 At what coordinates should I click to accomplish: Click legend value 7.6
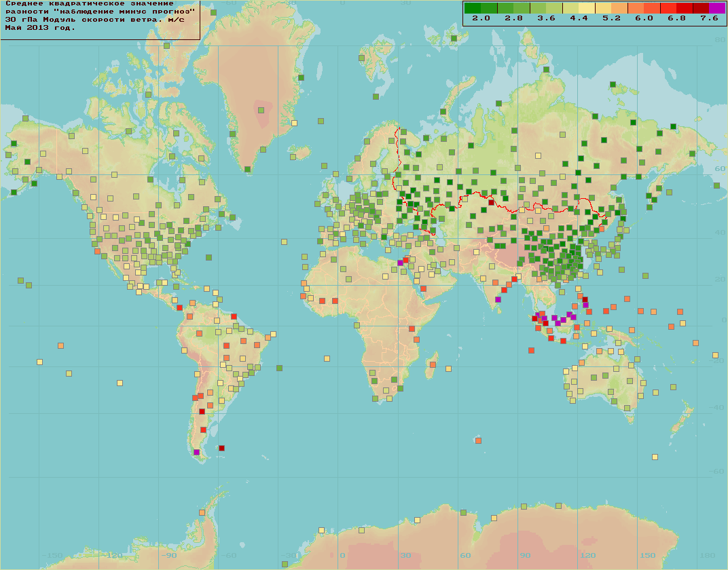[x=709, y=18]
